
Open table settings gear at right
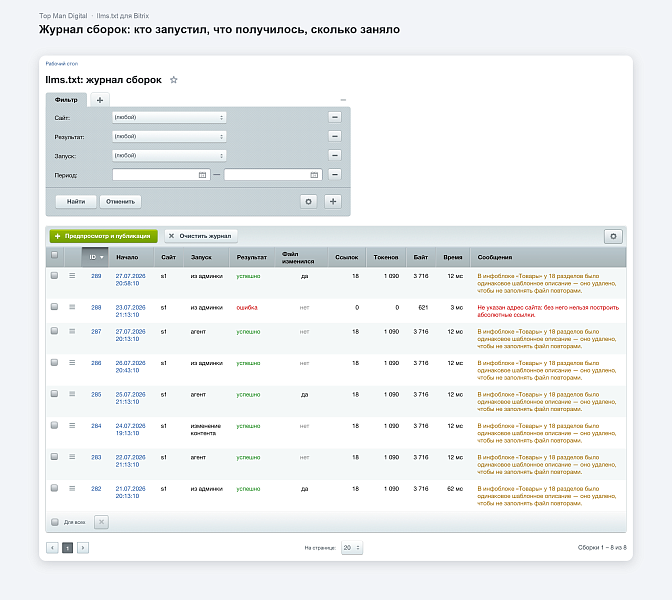coord(613,236)
